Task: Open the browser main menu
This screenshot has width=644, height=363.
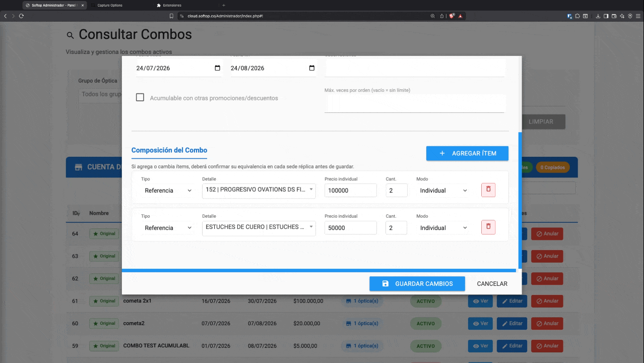Action: coord(638,16)
